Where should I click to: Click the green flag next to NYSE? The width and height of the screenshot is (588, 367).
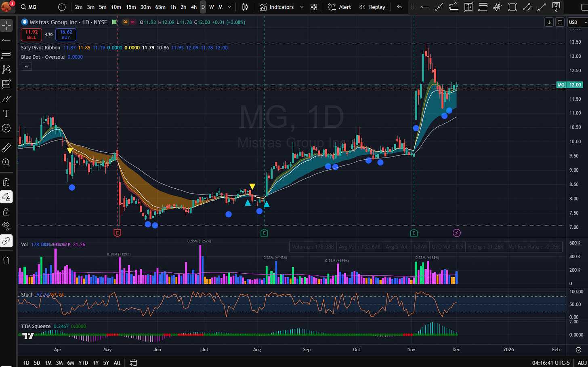[115, 22]
